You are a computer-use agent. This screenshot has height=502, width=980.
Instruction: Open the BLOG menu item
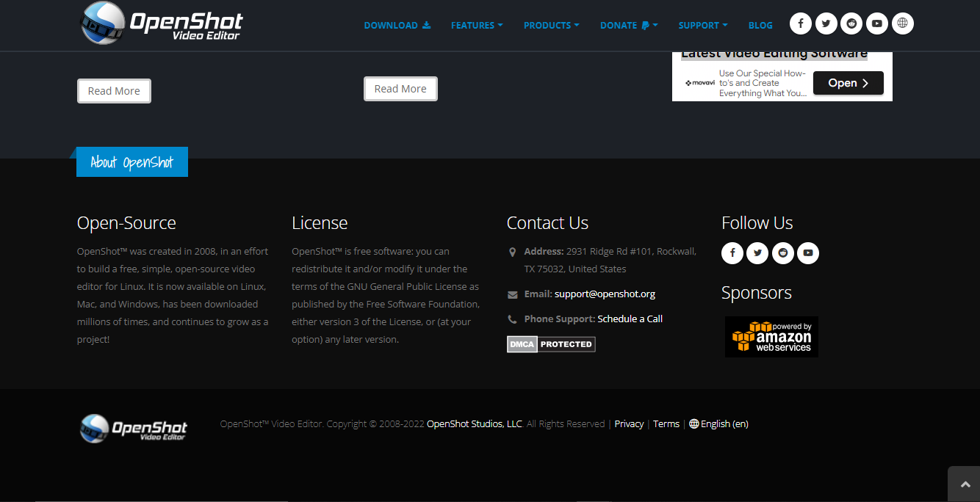[760, 25]
